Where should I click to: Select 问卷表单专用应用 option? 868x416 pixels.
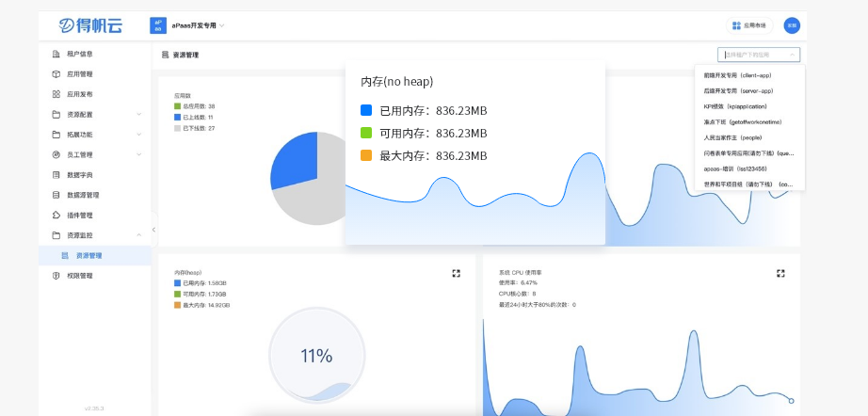tap(749, 152)
